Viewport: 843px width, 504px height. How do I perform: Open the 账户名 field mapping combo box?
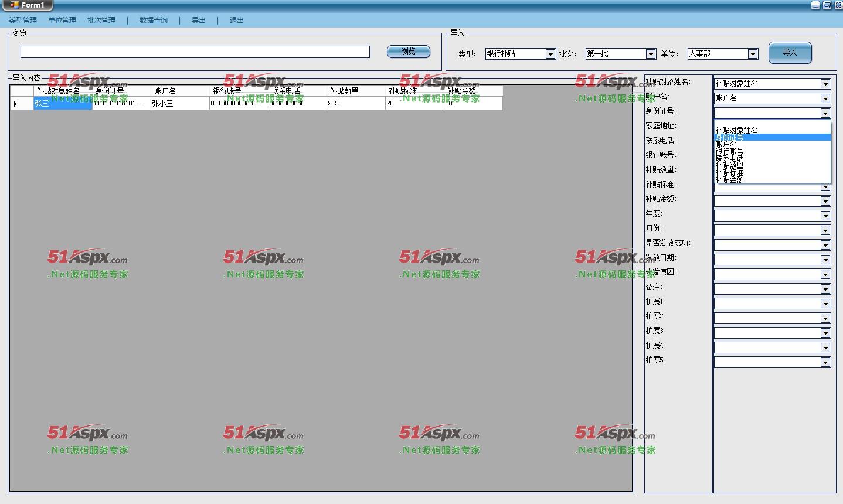tap(825, 98)
